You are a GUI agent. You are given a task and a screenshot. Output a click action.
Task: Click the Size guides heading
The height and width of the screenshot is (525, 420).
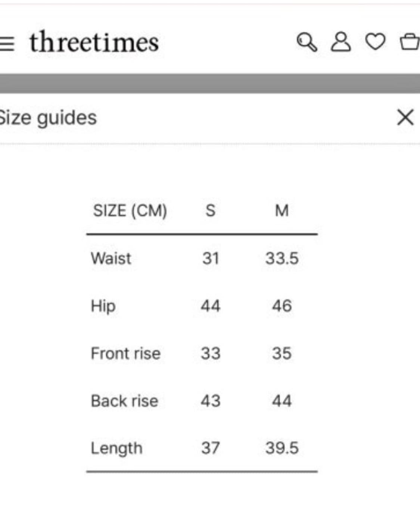coord(48,118)
